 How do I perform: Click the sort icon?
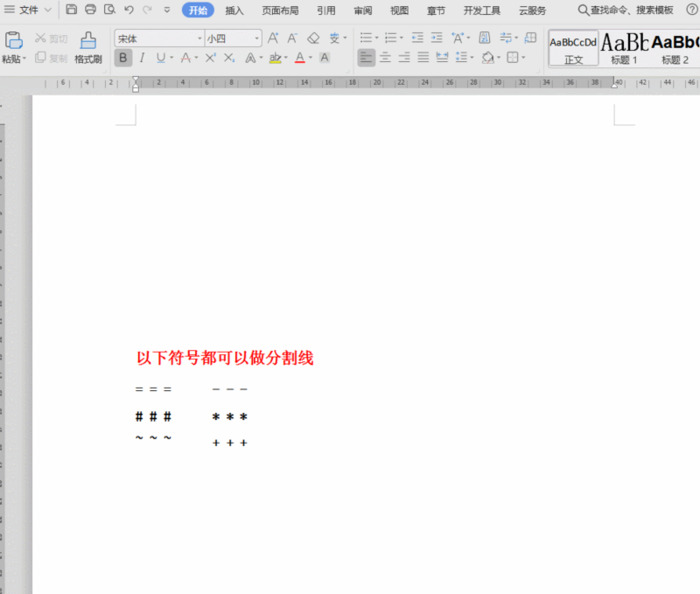(484, 38)
